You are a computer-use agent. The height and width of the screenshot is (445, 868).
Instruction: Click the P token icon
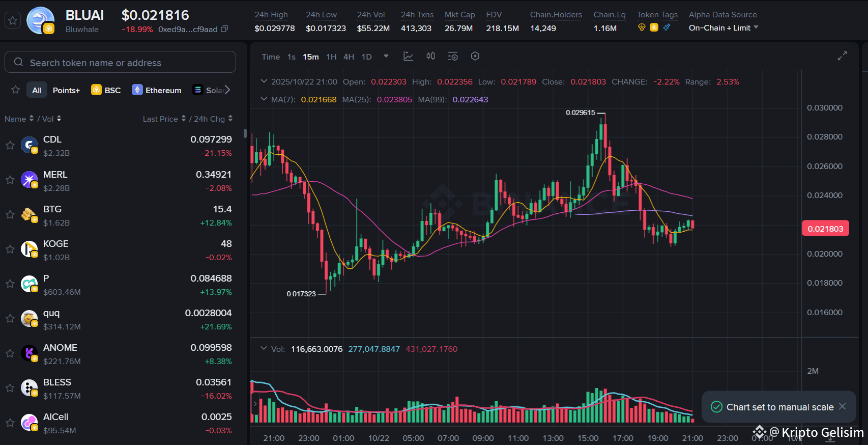[x=29, y=284]
